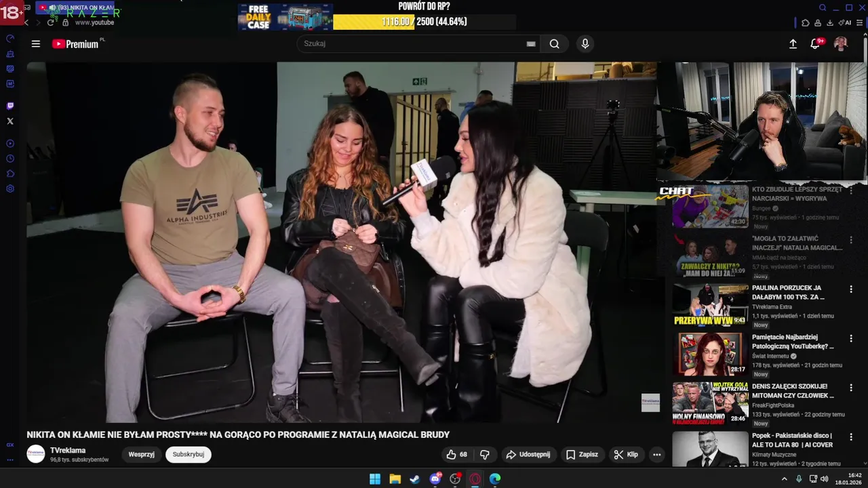Click the POWRÓT DO RP progress bar
The height and width of the screenshot is (488, 868).
[425, 22]
